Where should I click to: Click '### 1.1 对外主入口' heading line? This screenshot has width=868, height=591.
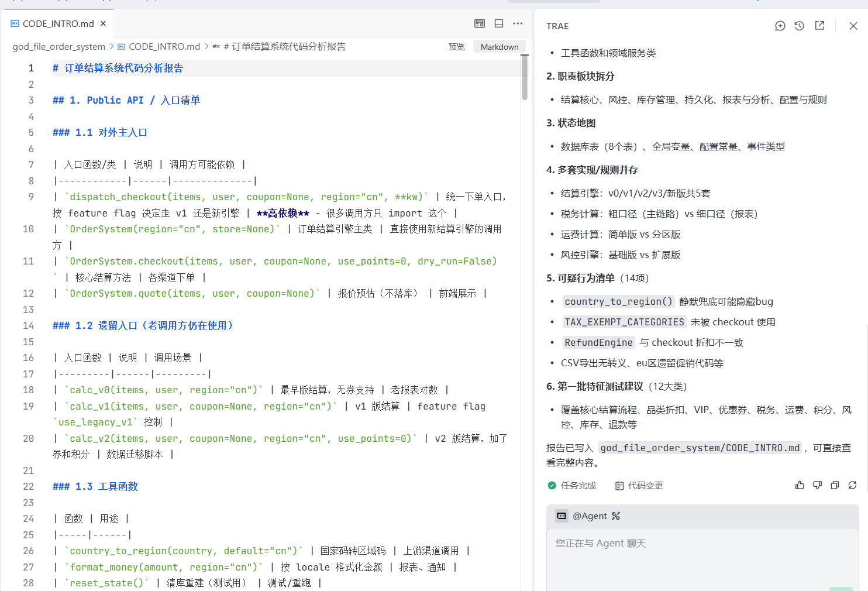(100, 132)
